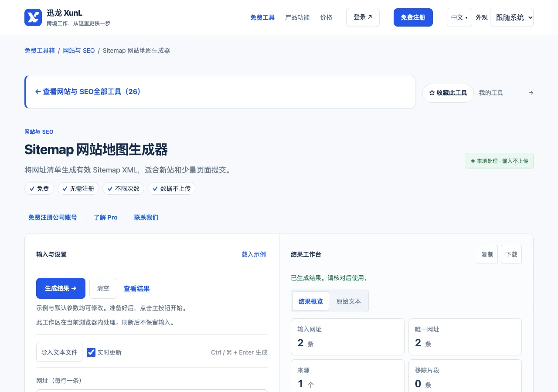Open 价格 in the top navigation
The image size is (558, 392).
pos(326,17)
